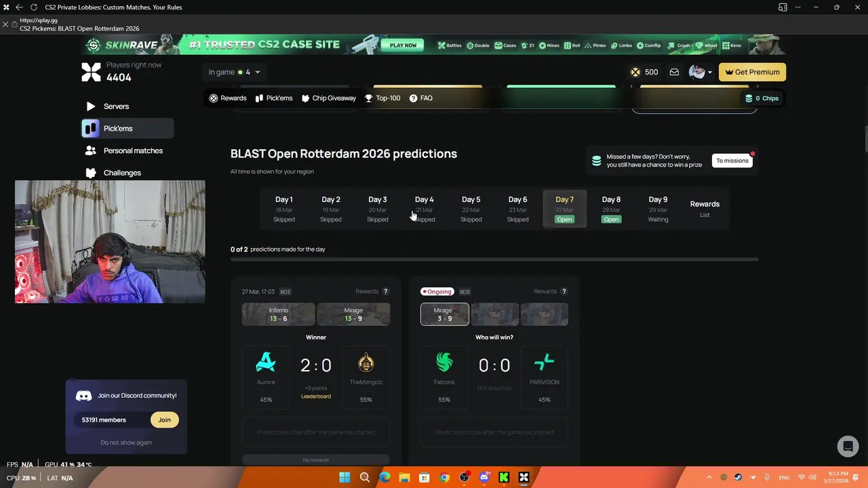Open the xplay app in taskbar
868x488 pixels.
point(524,478)
